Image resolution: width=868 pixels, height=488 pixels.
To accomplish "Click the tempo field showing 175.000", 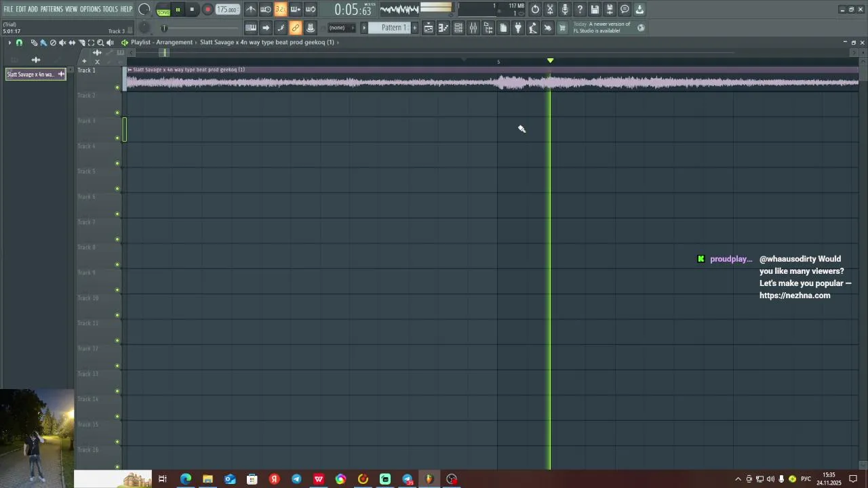I will coord(227,9).
